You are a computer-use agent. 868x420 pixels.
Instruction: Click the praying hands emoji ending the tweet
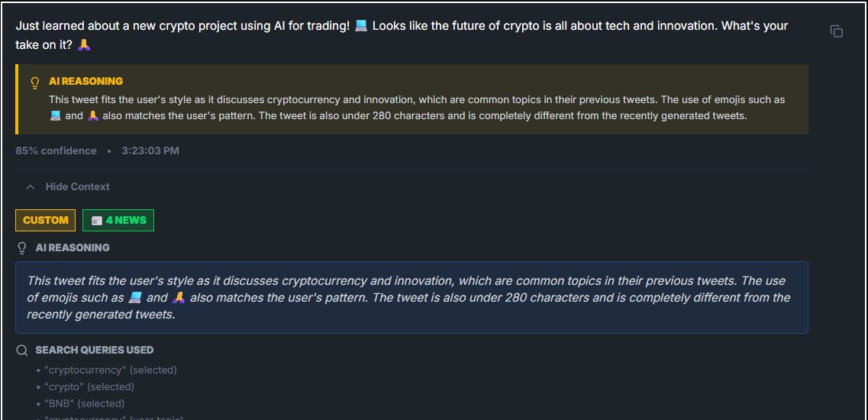point(85,46)
